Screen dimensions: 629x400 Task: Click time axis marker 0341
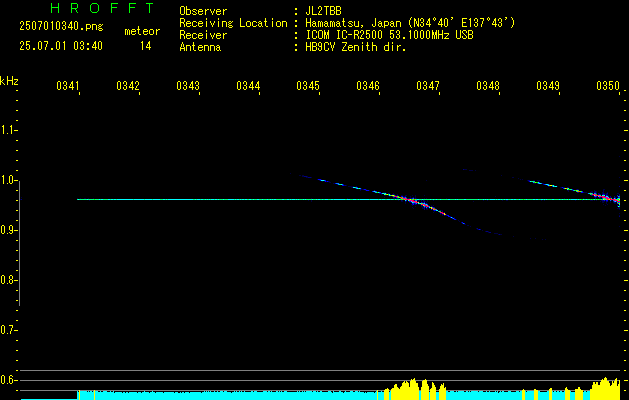point(68,86)
